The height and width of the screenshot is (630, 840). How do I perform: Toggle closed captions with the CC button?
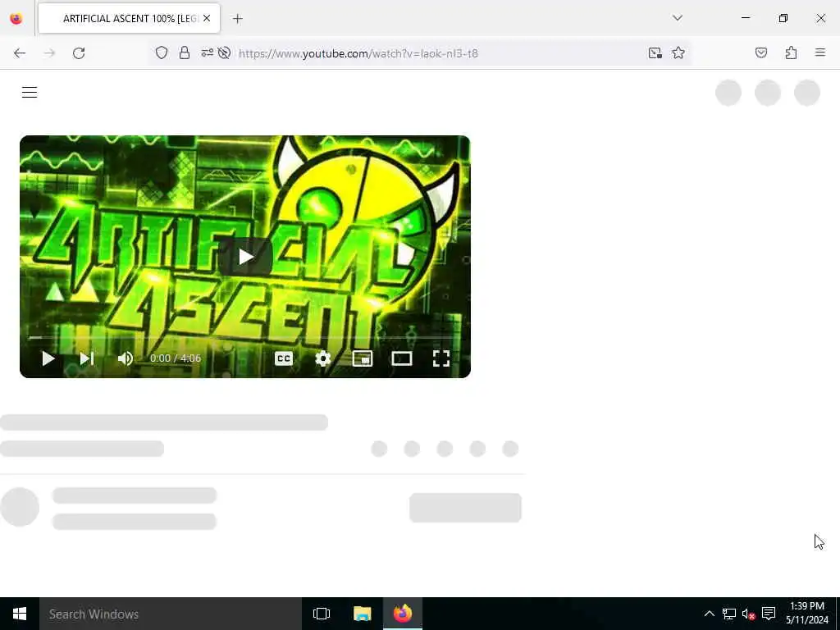[x=283, y=358]
